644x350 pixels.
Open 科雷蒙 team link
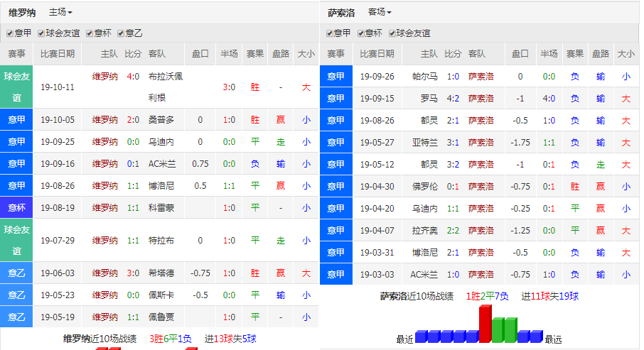(161, 207)
